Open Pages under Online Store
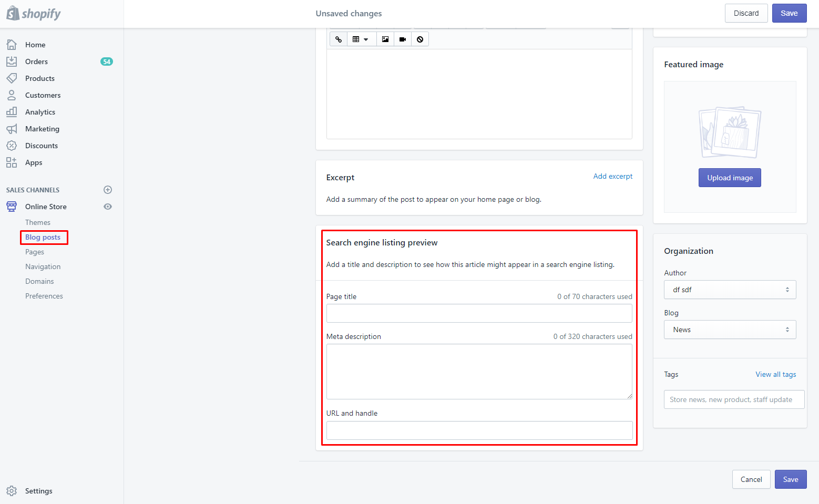The width and height of the screenshot is (819, 504). [35, 252]
